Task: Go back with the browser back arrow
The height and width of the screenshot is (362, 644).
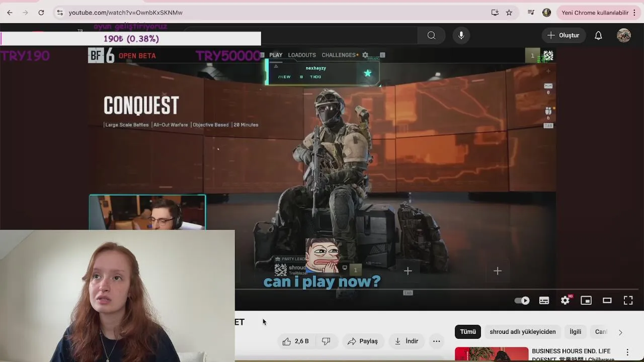Action: click(10, 13)
